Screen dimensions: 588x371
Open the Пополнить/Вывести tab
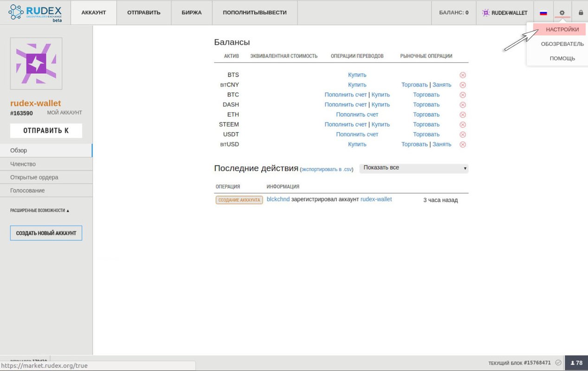pyautogui.click(x=255, y=13)
